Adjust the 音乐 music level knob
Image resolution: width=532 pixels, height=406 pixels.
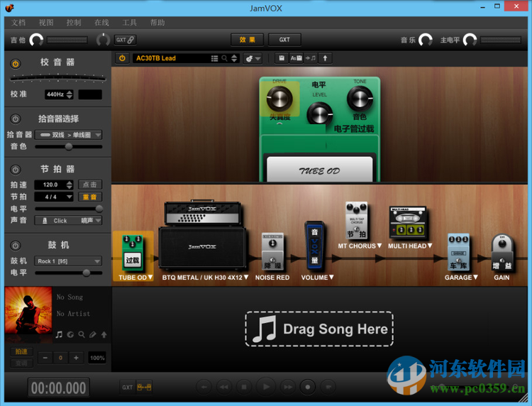[x=426, y=40]
